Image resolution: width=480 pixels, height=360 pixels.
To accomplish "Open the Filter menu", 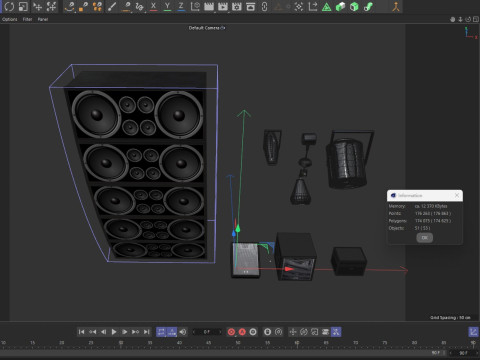I will click(x=27, y=19).
